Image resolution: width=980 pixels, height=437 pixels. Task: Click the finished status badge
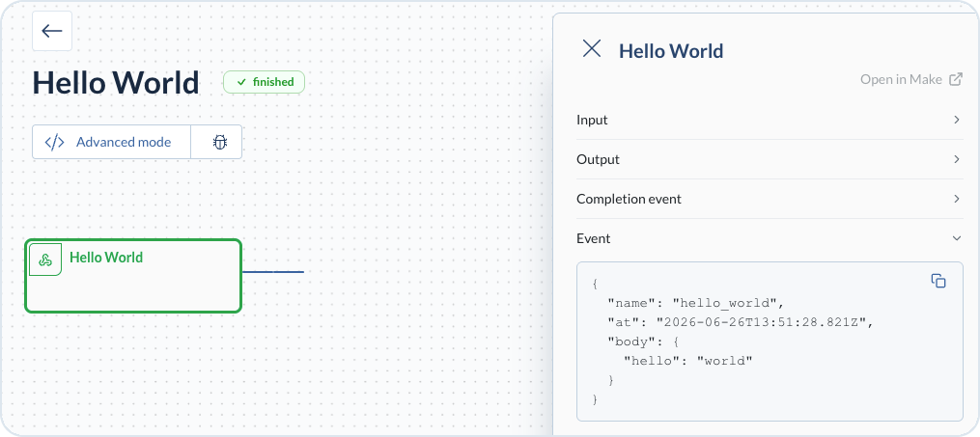[264, 82]
